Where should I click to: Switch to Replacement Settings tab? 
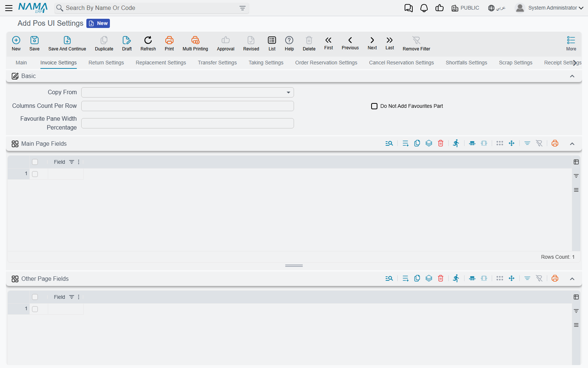click(161, 63)
